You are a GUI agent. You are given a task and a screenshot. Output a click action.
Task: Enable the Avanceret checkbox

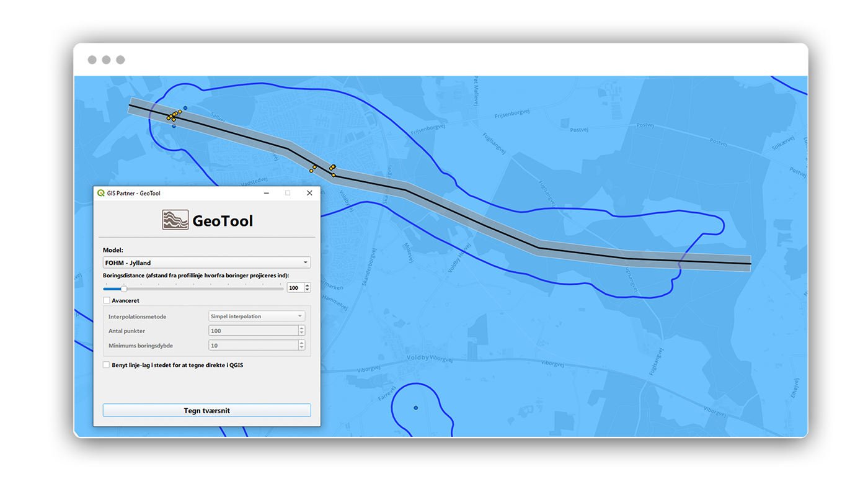pyautogui.click(x=107, y=300)
